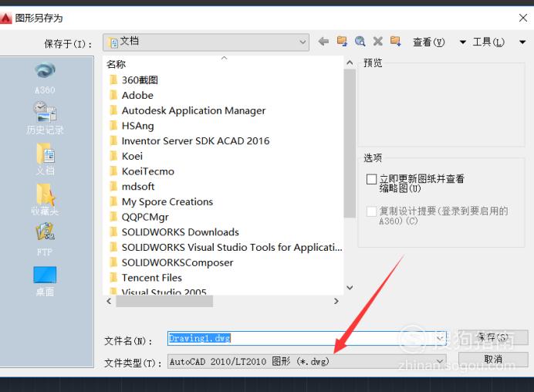Click the vertical scrollbar thumb of file list

[350, 144]
